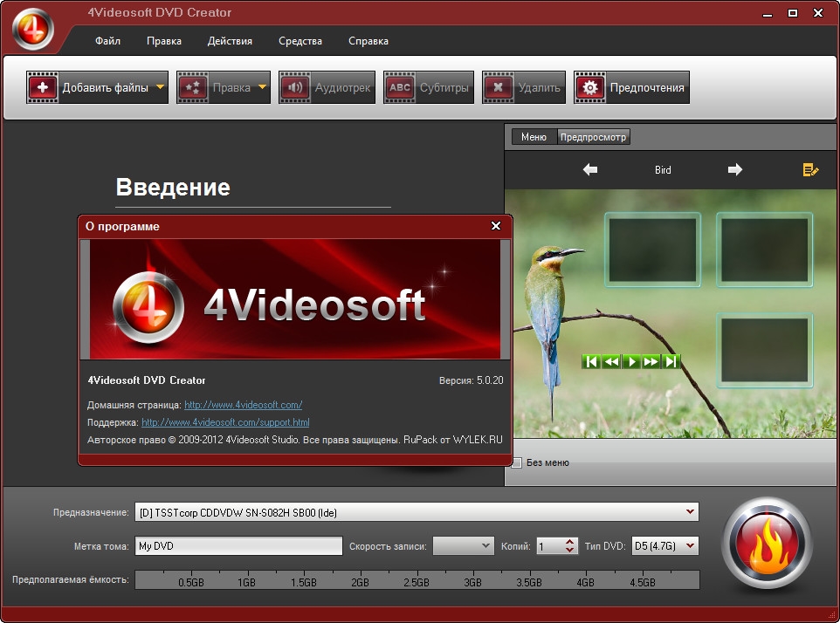Viewport: 840px width, 623px height.
Task: Increase the Копий count stepper up
Action: pyautogui.click(x=570, y=542)
